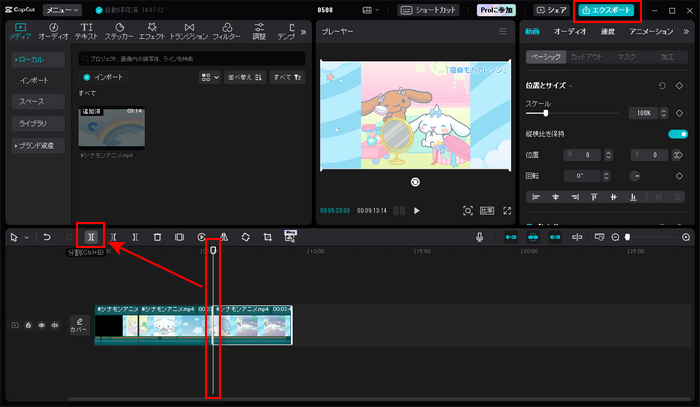Expand more tool tabs with double chevron
Screen dimensions: 700x407
coord(304,32)
